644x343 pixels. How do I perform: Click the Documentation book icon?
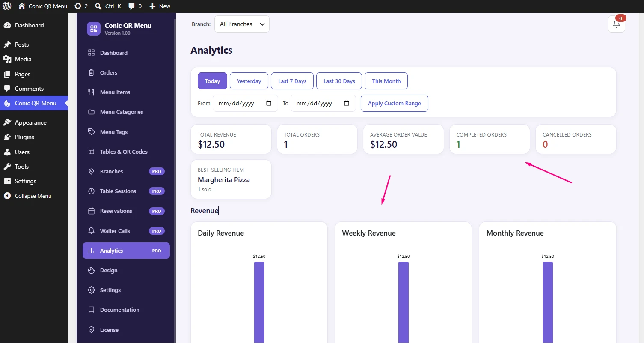click(91, 310)
